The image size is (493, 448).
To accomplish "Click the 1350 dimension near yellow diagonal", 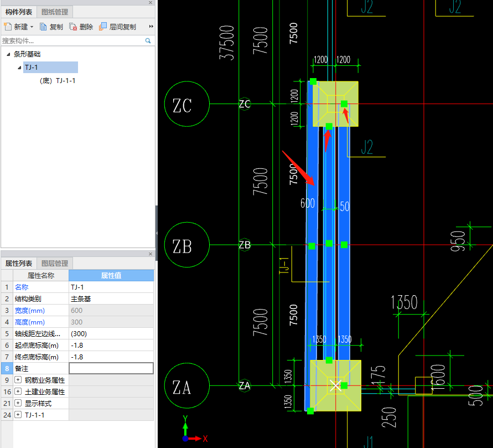I will click(x=404, y=302).
